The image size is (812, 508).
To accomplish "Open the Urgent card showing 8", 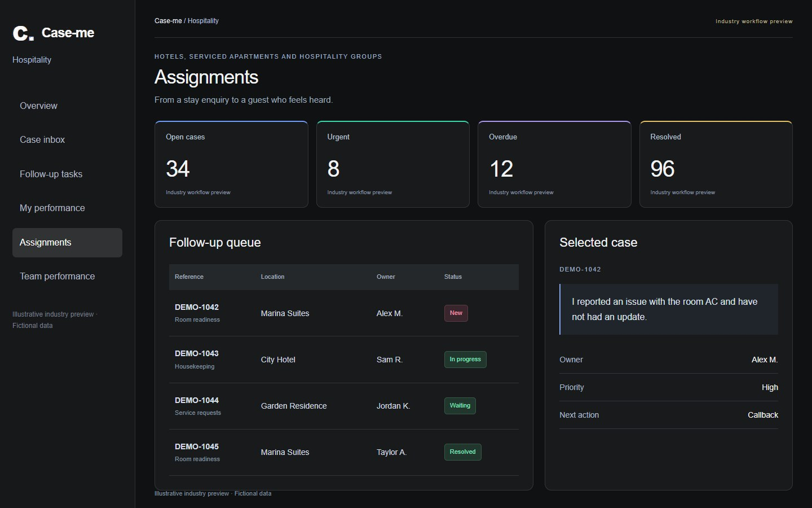I will tap(393, 164).
